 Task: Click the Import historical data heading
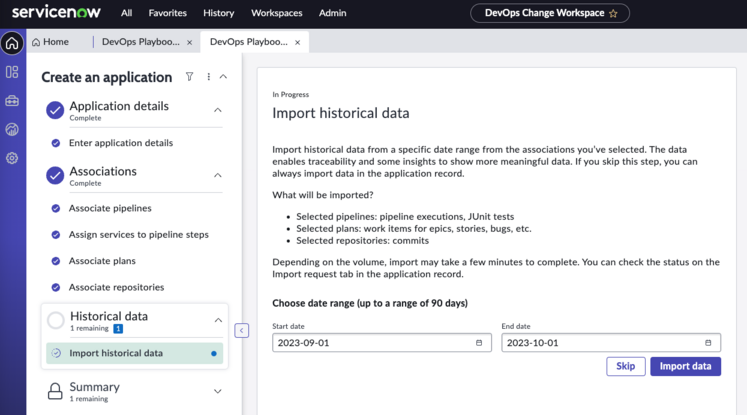341,113
